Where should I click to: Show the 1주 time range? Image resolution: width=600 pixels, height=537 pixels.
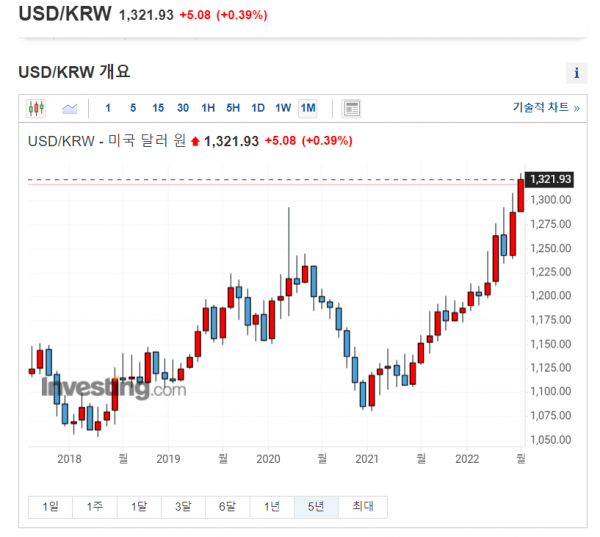(x=95, y=507)
